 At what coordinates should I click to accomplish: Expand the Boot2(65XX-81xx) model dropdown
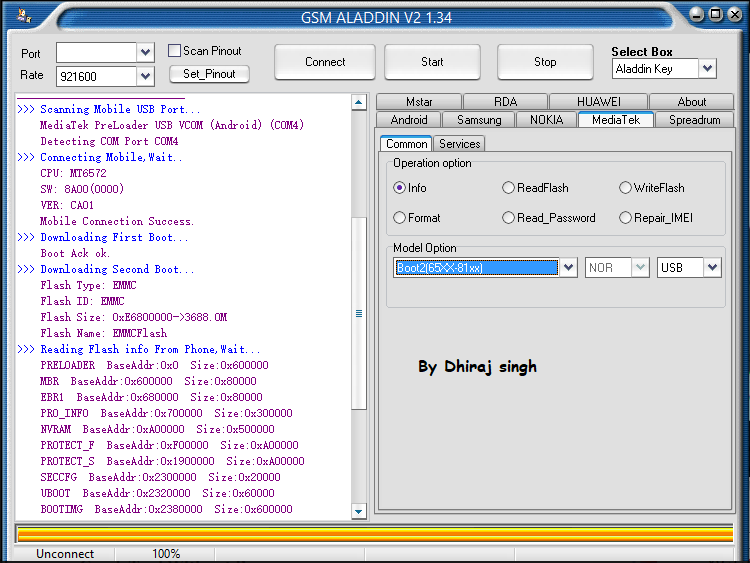[568, 267]
